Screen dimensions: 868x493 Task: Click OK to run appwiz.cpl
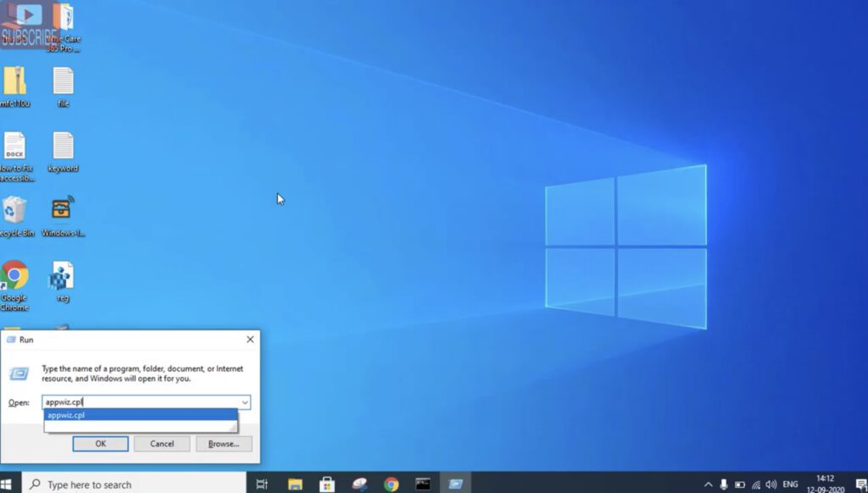pos(100,443)
